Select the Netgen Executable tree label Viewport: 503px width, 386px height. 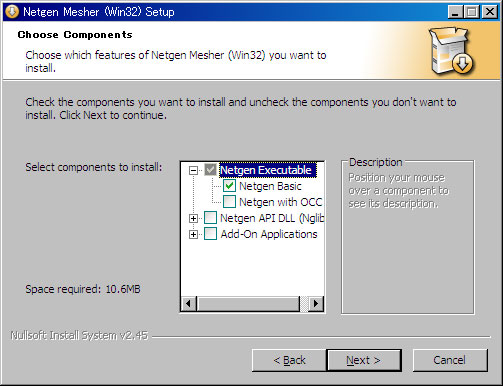pos(266,170)
